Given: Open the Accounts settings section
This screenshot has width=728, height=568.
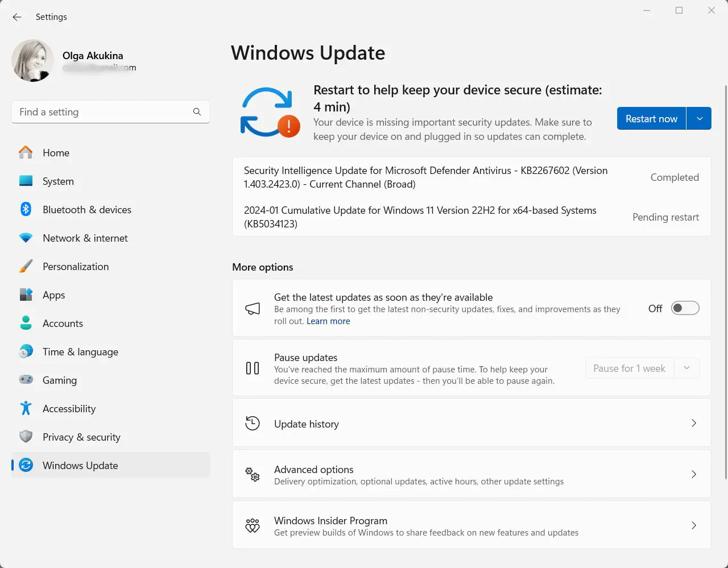Looking at the screenshot, I should pos(111,323).
